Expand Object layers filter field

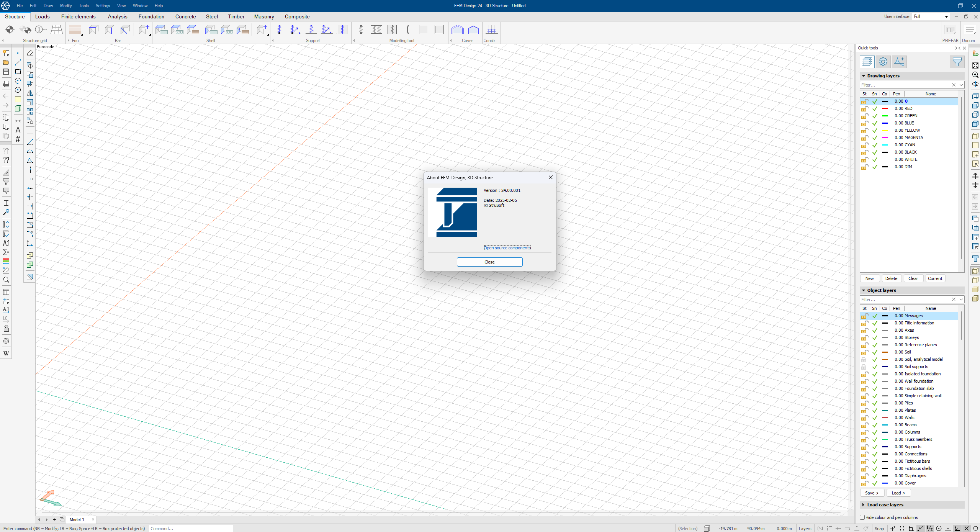point(961,300)
